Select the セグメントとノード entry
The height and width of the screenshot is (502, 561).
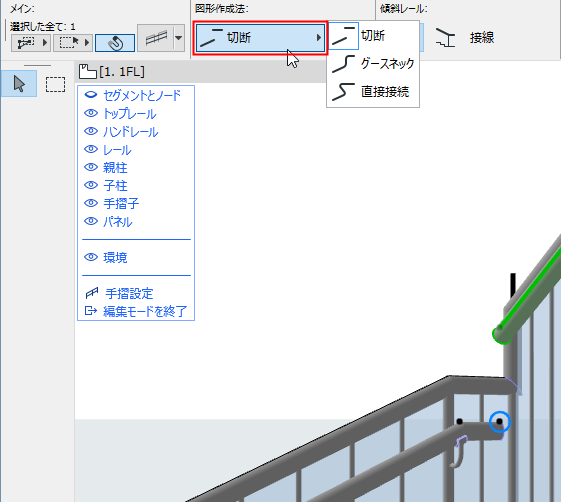point(142,96)
